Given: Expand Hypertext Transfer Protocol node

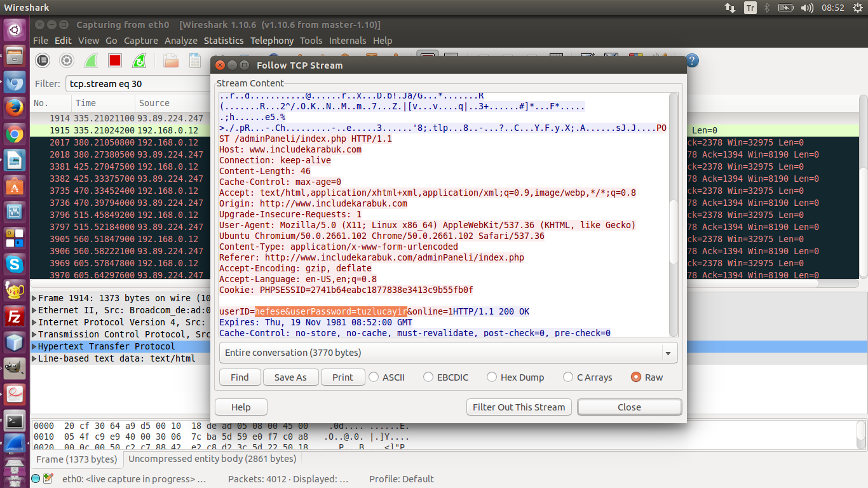Looking at the screenshot, I should (34, 346).
